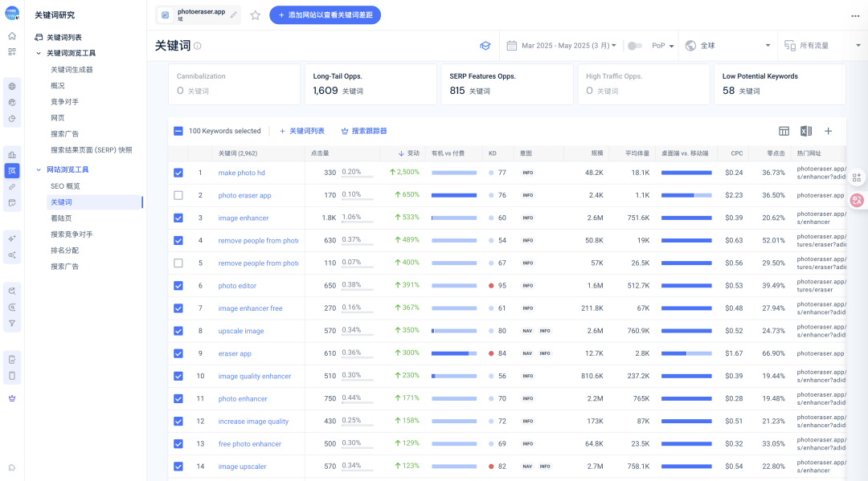Open 关键词生成器 in the sidebar
The width and height of the screenshot is (868, 481).
[x=72, y=70]
